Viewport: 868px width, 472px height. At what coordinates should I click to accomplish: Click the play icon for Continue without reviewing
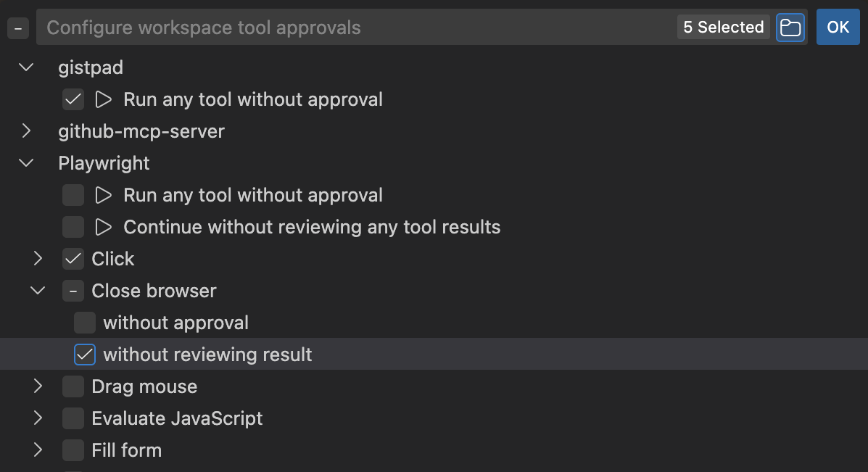pyautogui.click(x=103, y=226)
